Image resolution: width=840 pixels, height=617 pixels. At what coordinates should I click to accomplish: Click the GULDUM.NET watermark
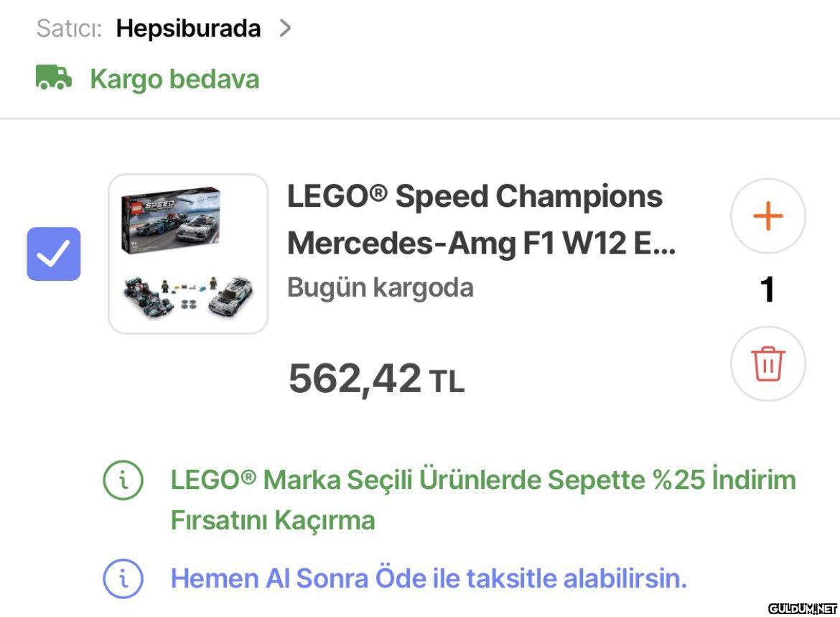802,608
